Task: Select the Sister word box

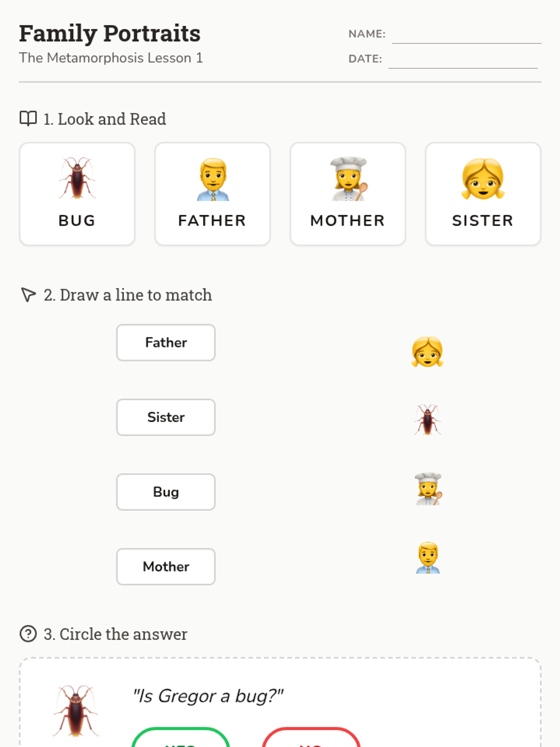Action: [166, 417]
